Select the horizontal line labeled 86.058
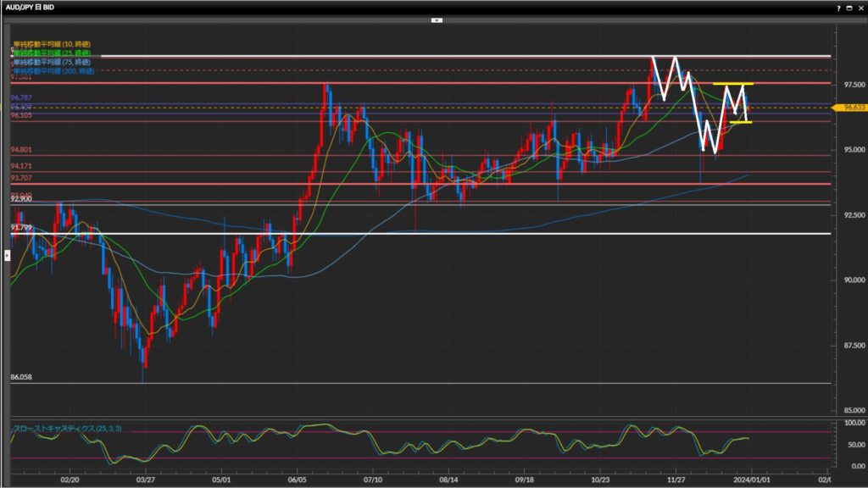868x488 pixels. pyautogui.click(x=424, y=383)
